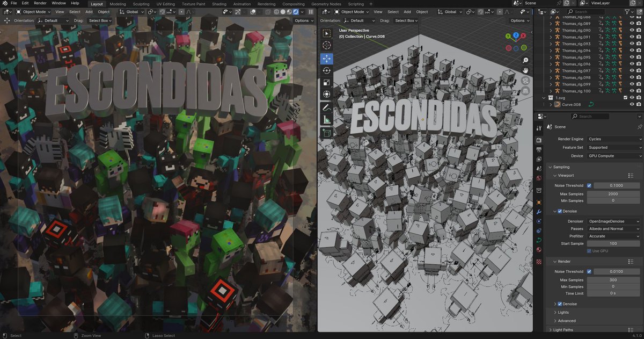Open the Render properties tab
Screen dimensions: 644x339
pos(539,141)
